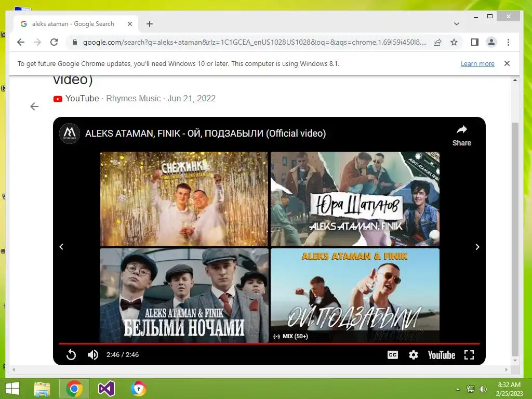532x399 pixels.
Task: Open the system volume tray icon
Action: (x=483, y=389)
